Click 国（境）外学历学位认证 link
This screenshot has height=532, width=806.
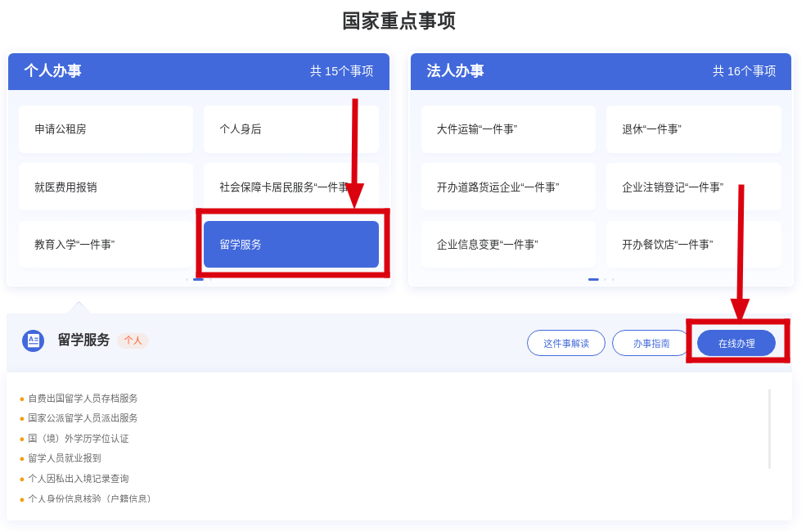tap(79, 439)
